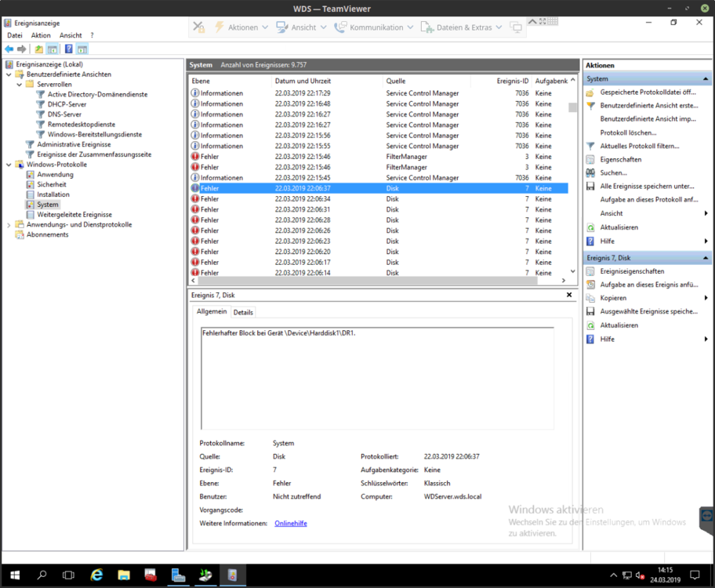Viewport: 715px width, 588px height.
Task: Click the binoculars Suchen icon
Action: click(591, 172)
